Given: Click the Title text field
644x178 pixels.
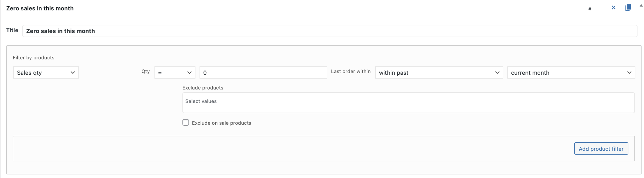Looking at the screenshot, I should (330, 31).
